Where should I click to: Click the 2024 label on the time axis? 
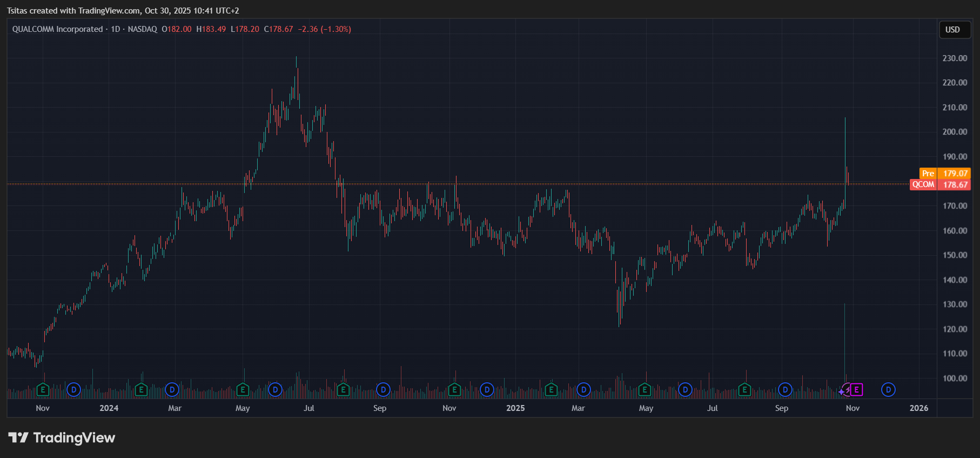pos(109,408)
